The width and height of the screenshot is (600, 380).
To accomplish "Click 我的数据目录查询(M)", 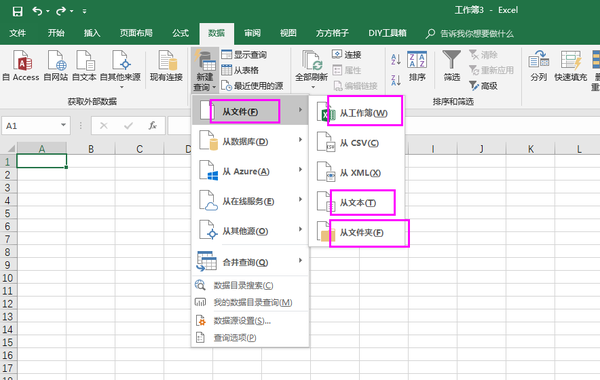I will [250, 302].
